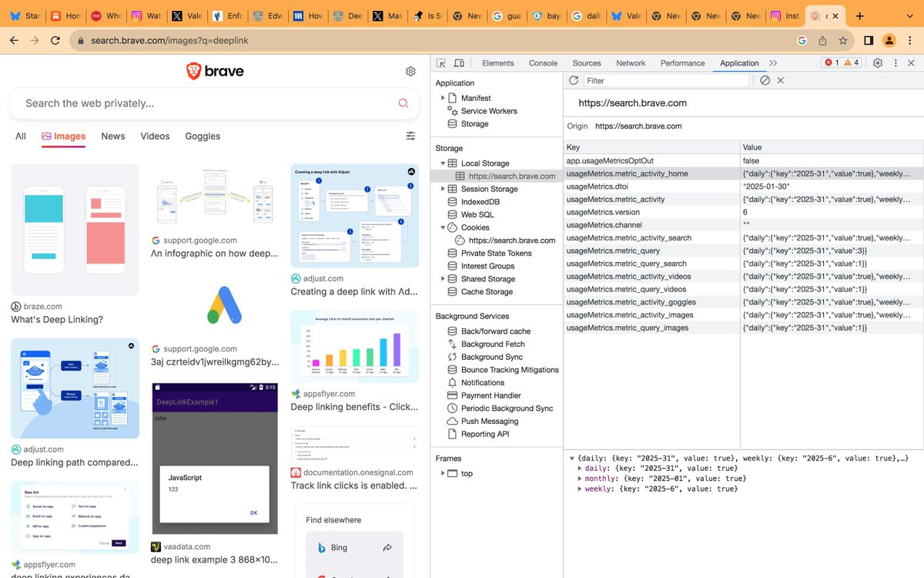The image size is (924, 578).
Task: Switch to the Network tab
Action: pyautogui.click(x=631, y=63)
